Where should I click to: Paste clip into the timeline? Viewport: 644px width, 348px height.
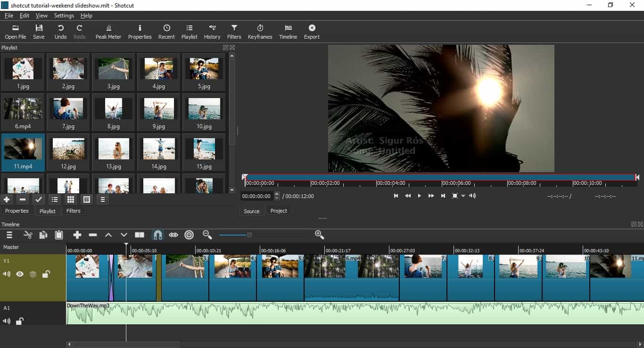[x=59, y=235]
